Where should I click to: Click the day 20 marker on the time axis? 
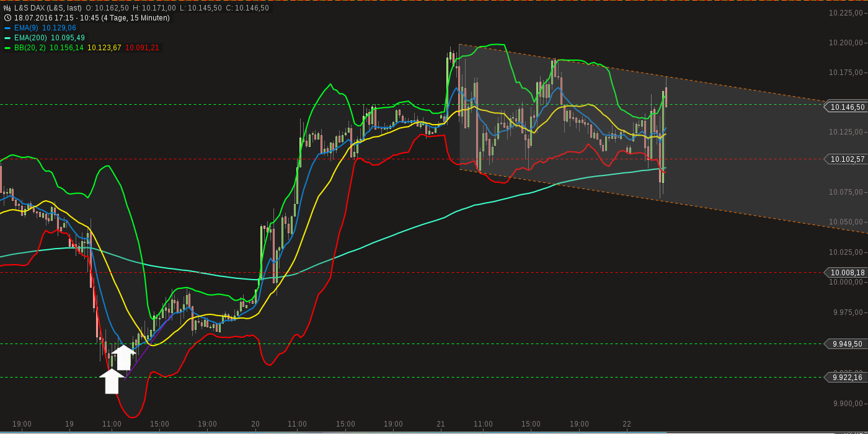click(255, 425)
